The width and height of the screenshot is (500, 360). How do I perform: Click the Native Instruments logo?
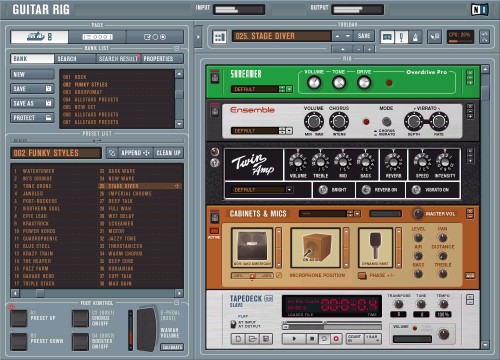(480, 10)
